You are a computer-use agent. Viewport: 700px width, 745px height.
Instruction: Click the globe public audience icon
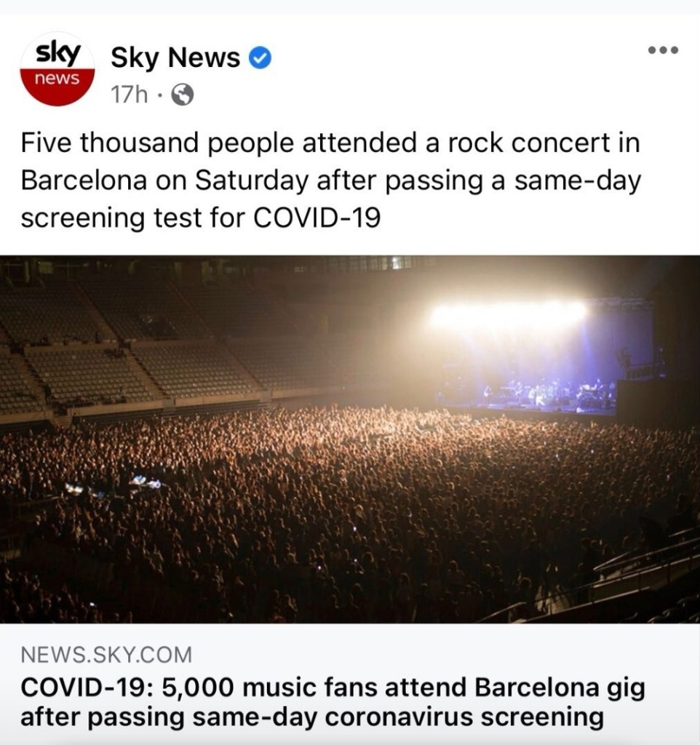[x=182, y=95]
